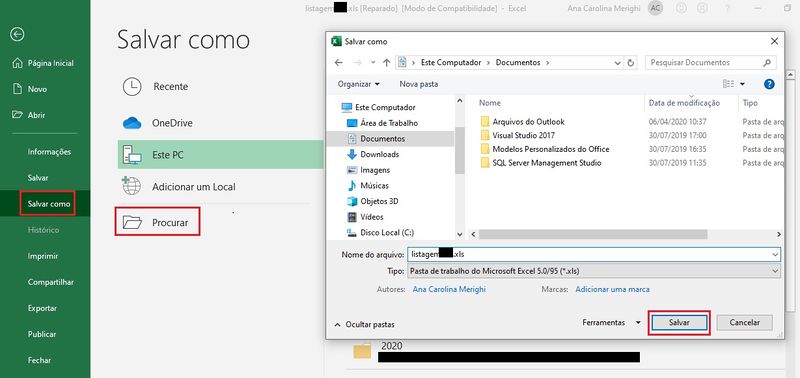Refresh the folder view

click(631, 63)
